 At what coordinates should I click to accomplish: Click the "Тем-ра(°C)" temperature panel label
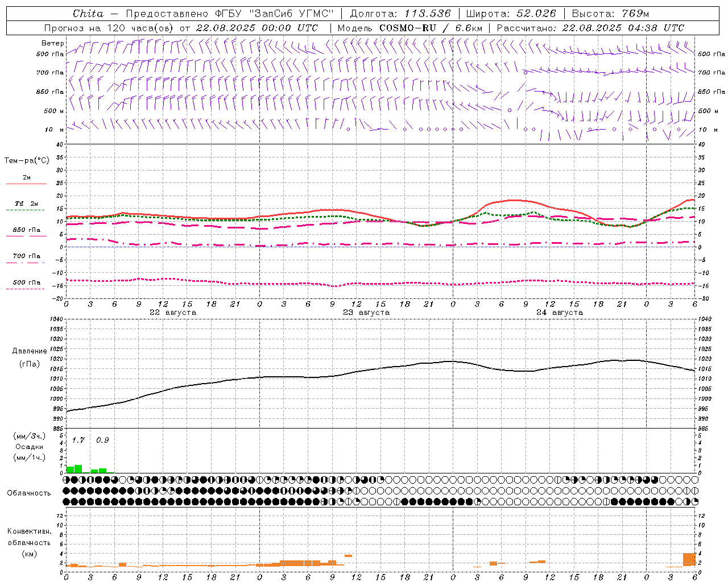coord(27,161)
